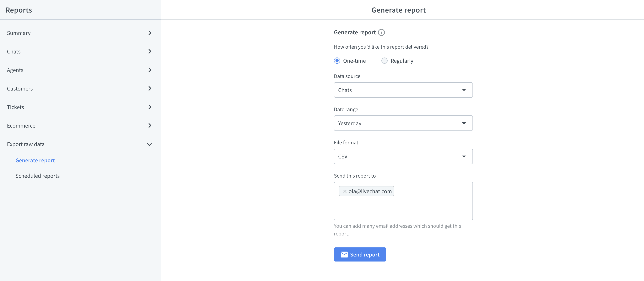Expand the Chats section chevron
Image resolution: width=644 pixels, height=281 pixels.
150,52
